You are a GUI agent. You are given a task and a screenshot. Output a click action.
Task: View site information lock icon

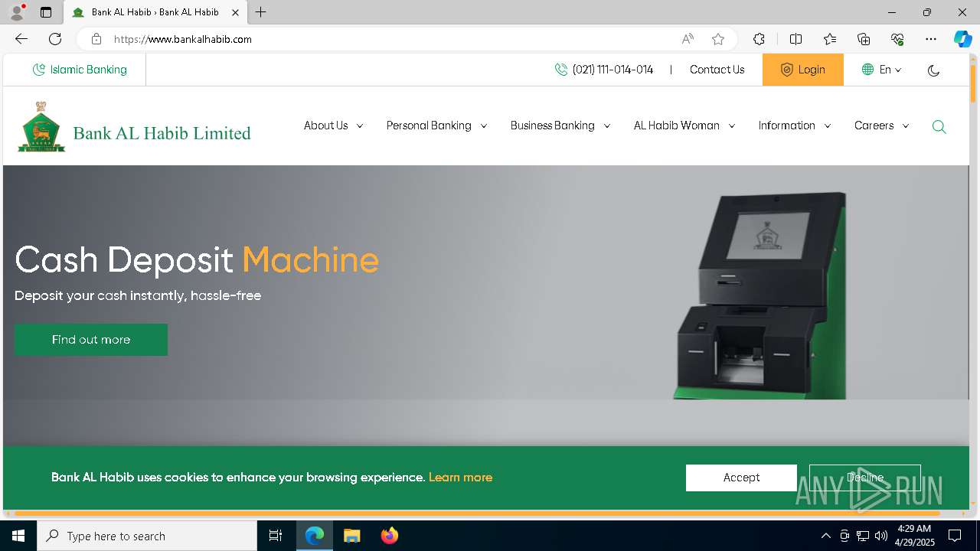pyautogui.click(x=96, y=39)
